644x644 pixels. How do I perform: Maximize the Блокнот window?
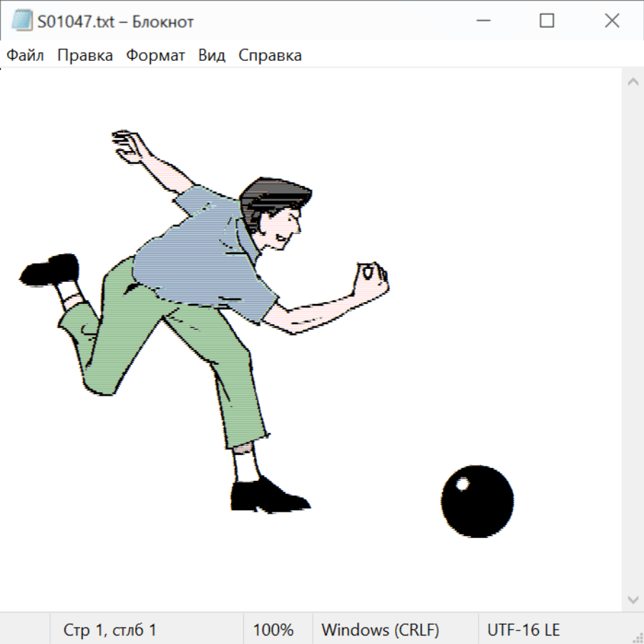pos(547,21)
